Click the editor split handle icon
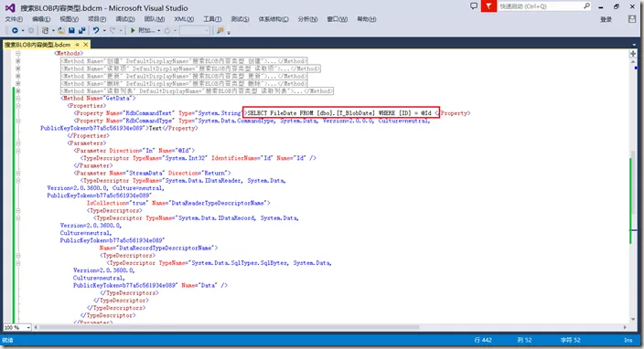Screen dimensions: 644x349 633,54
